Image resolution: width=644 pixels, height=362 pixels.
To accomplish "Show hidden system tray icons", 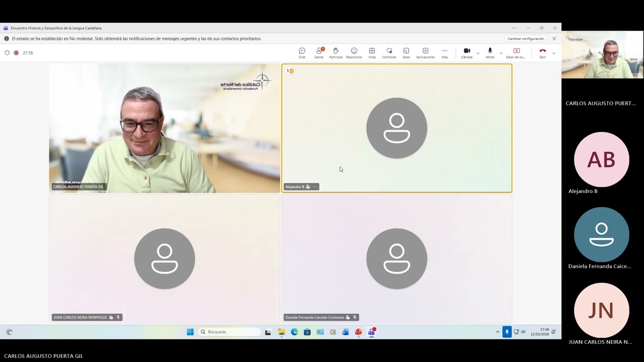I will 498,332.
